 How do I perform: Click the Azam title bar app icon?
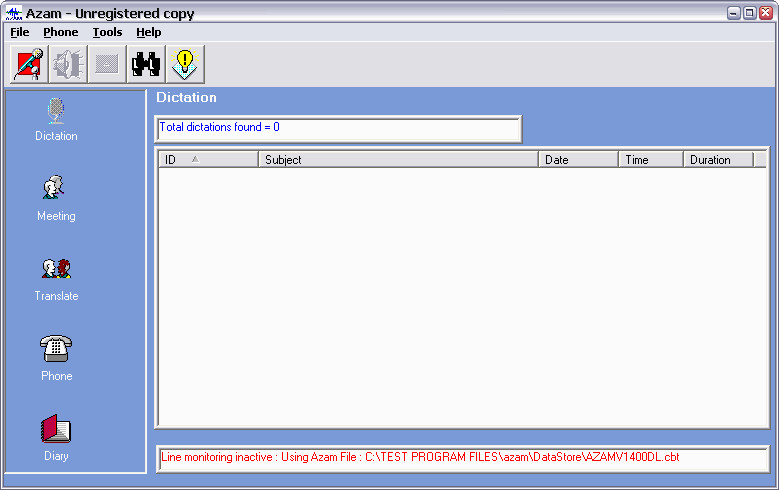point(13,13)
